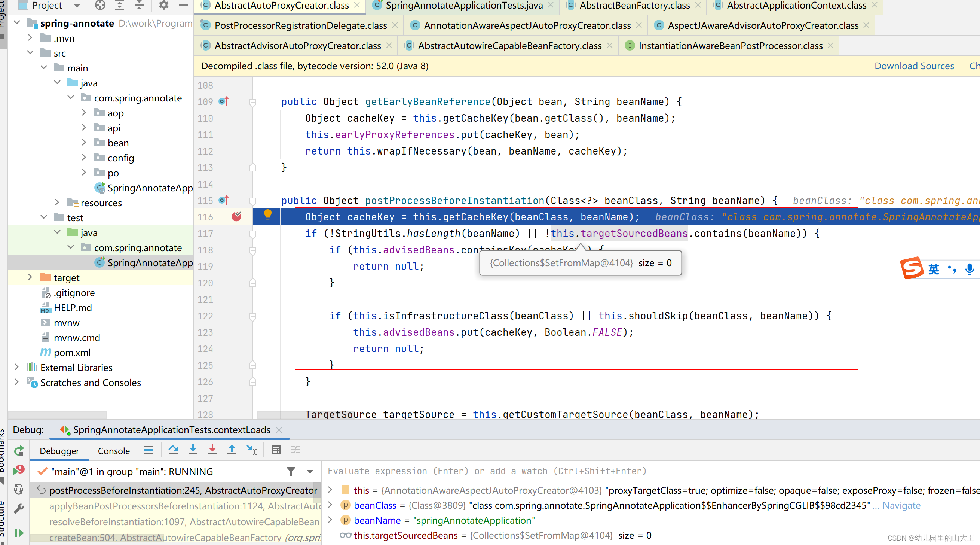Open the Project view dropdown arrow
Viewport: 980px width, 545px height.
pyautogui.click(x=76, y=6)
